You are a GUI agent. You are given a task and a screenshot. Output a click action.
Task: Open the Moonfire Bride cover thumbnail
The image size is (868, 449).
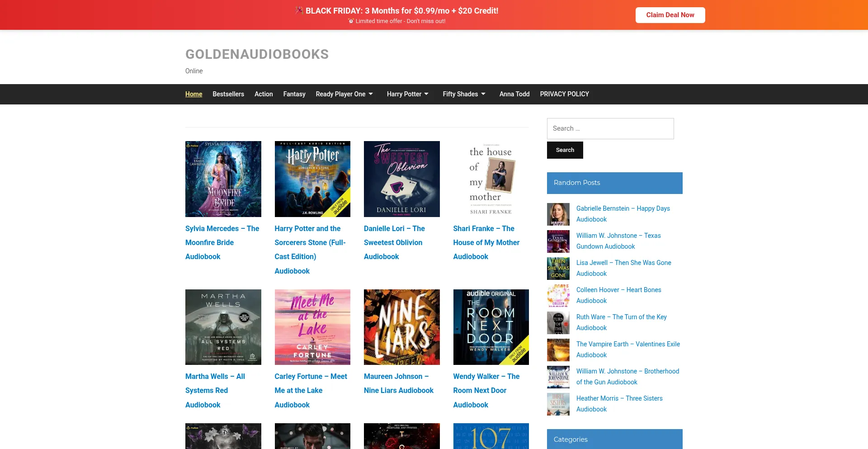[223, 179]
